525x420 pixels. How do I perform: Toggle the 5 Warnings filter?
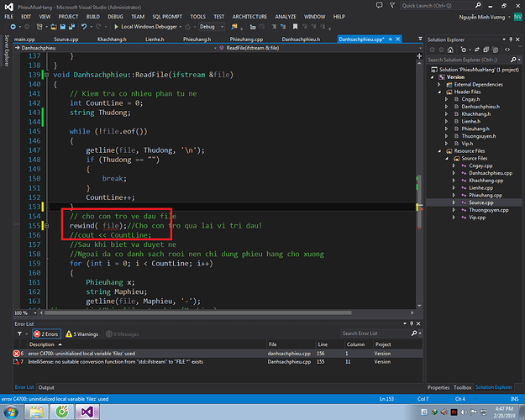[x=84, y=333]
